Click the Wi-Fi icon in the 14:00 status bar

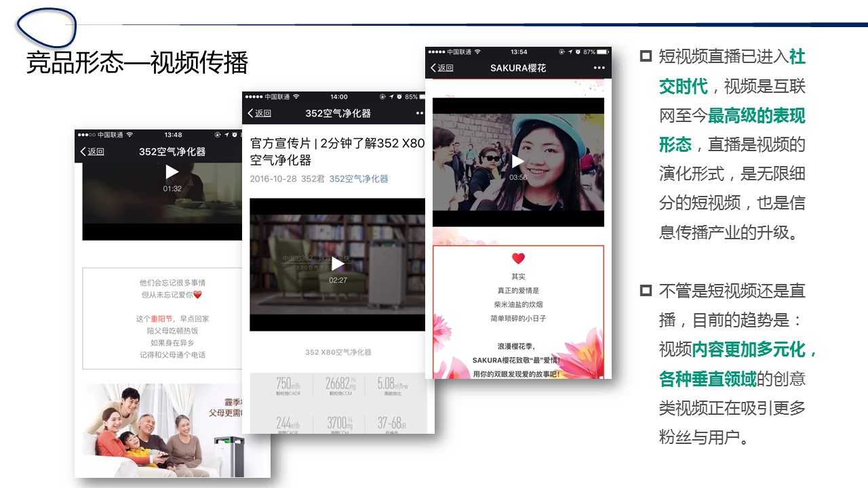[x=296, y=97]
